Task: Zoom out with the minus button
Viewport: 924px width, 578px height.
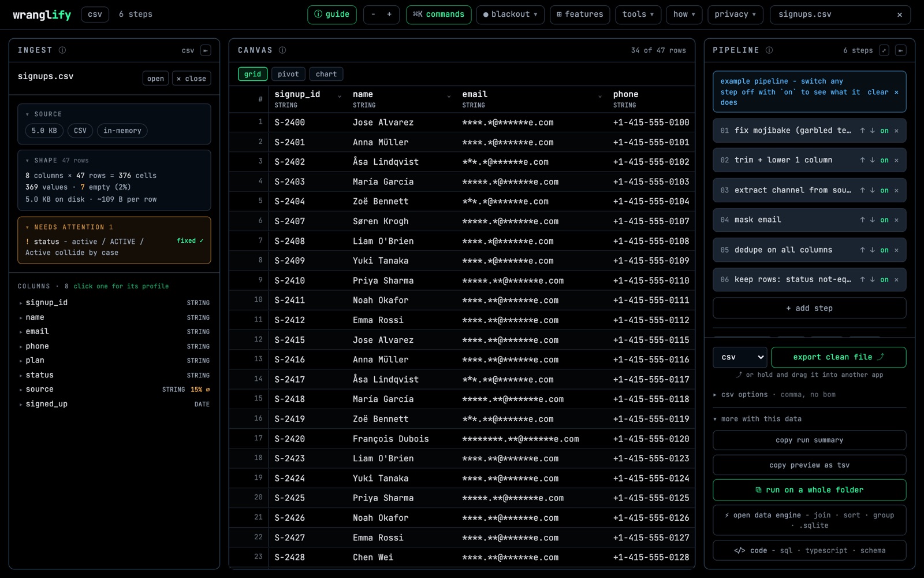Action: [373, 14]
